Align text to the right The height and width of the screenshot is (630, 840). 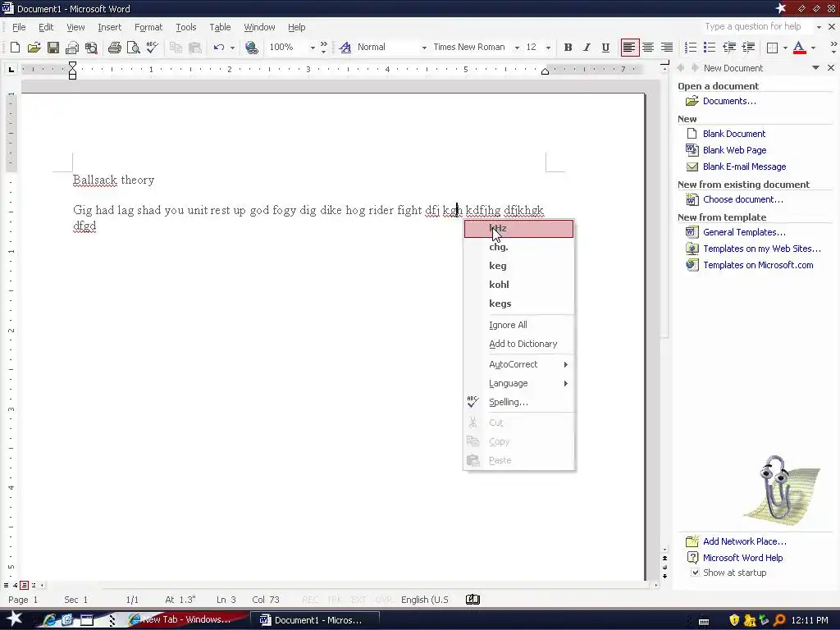point(666,47)
